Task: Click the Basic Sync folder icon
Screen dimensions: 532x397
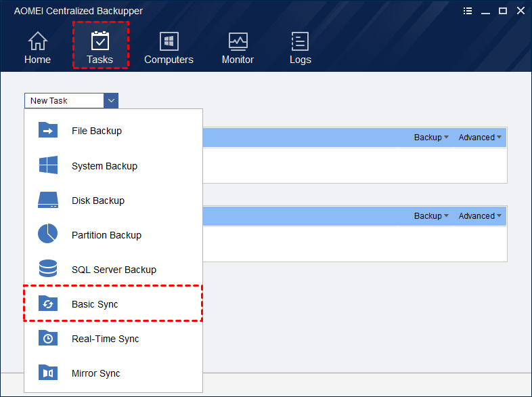Action: click(x=48, y=304)
